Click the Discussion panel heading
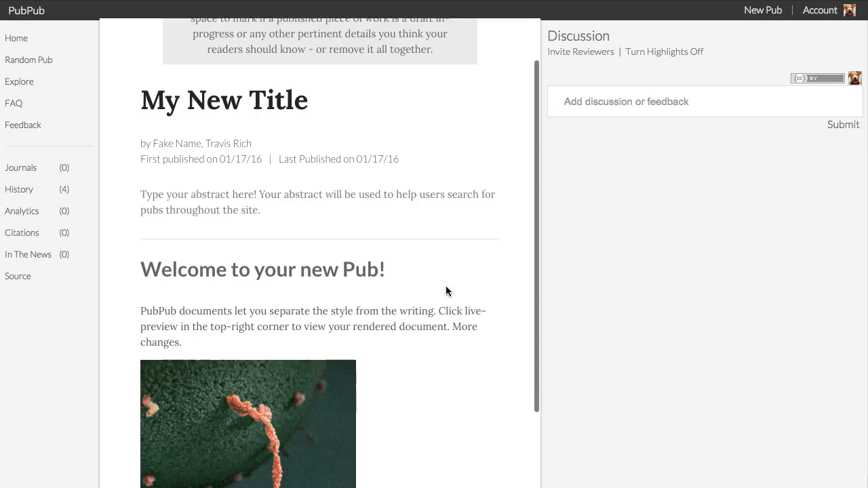The width and height of the screenshot is (868, 488). tap(578, 36)
